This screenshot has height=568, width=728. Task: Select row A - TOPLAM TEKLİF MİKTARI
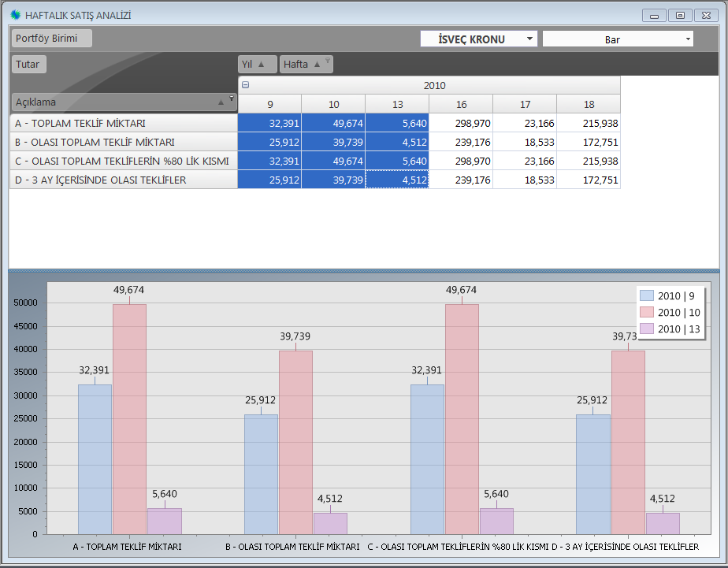124,123
